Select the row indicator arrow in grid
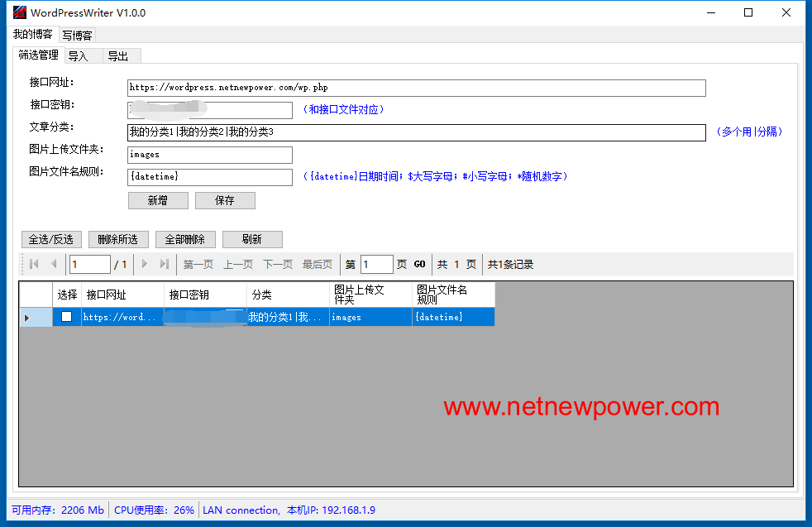Image resolution: width=812 pixels, height=527 pixels. [x=27, y=317]
